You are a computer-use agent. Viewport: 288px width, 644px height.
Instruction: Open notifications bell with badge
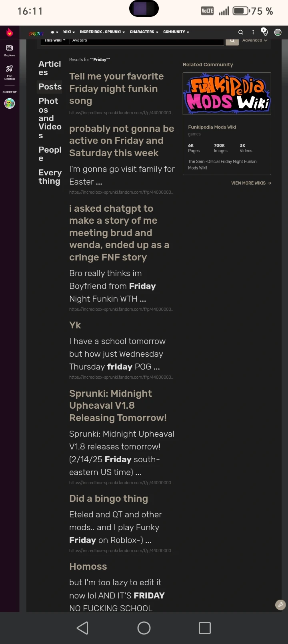click(x=264, y=32)
